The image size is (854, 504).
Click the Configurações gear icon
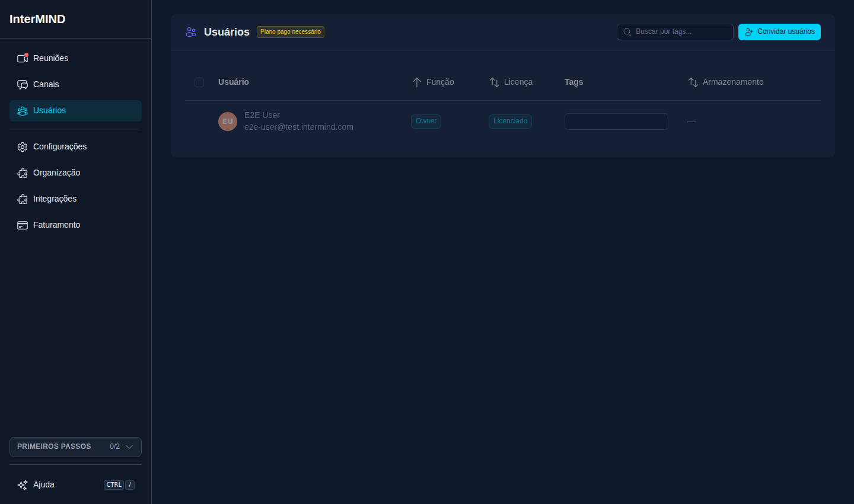click(x=23, y=147)
